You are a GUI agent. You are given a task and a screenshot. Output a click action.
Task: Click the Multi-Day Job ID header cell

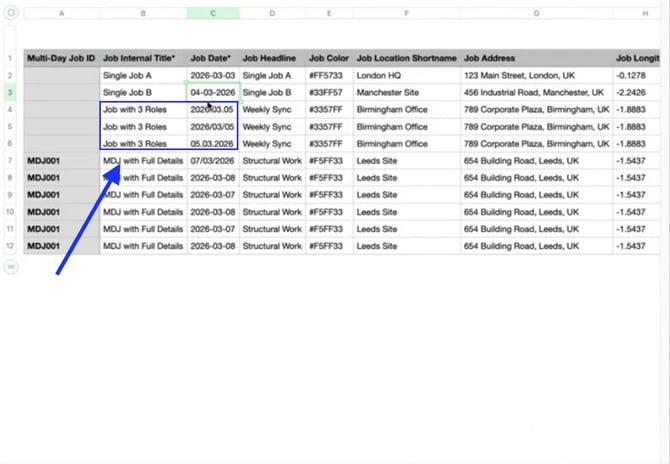pos(62,58)
